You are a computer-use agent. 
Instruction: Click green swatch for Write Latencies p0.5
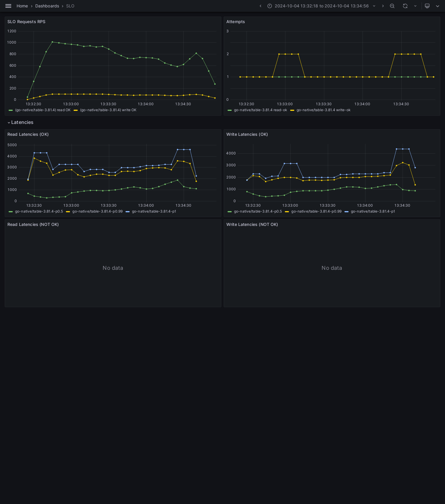point(230,212)
